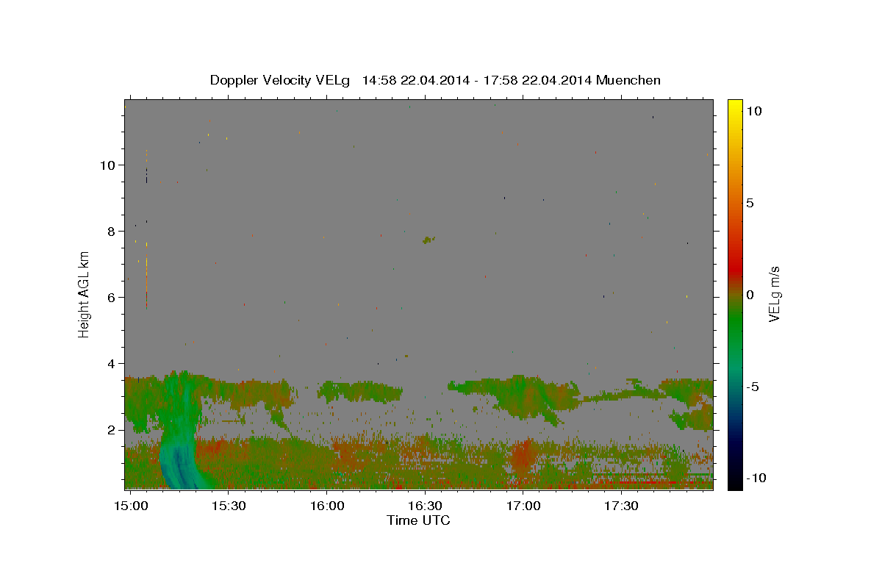Click the "VELg m/s" colorbar label

click(774, 295)
